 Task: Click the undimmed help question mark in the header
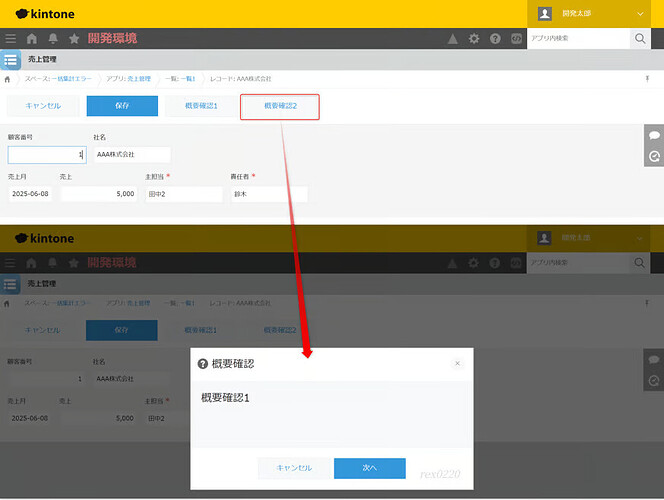tap(494, 39)
